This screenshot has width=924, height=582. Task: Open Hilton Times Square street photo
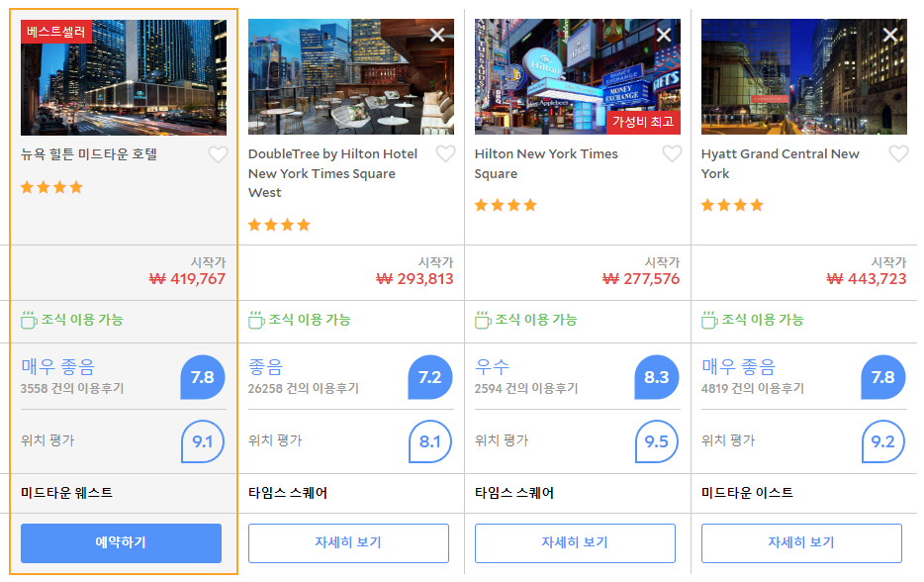tap(578, 76)
